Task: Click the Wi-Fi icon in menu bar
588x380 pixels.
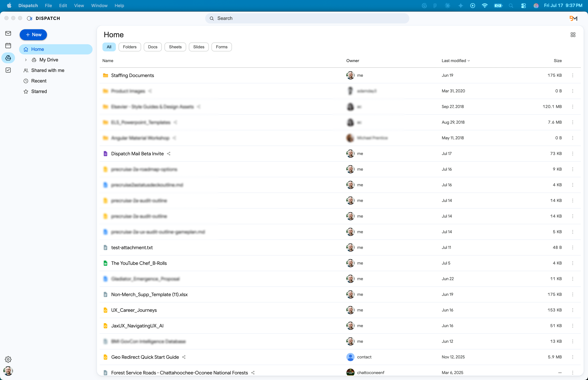Action: [485, 5]
